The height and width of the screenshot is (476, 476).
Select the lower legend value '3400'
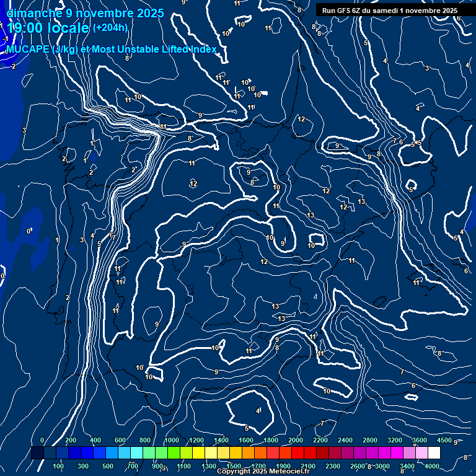tap(407, 466)
